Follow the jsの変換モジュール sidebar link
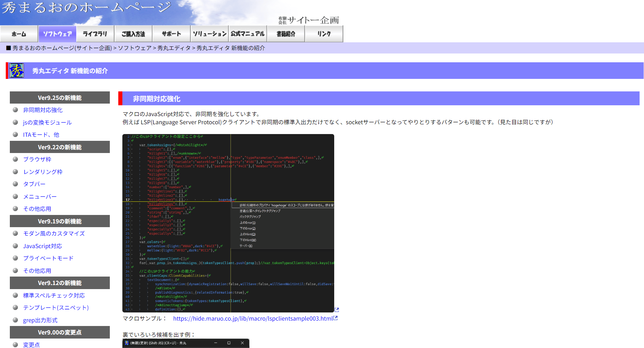The width and height of the screenshot is (644, 348). point(47,123)
